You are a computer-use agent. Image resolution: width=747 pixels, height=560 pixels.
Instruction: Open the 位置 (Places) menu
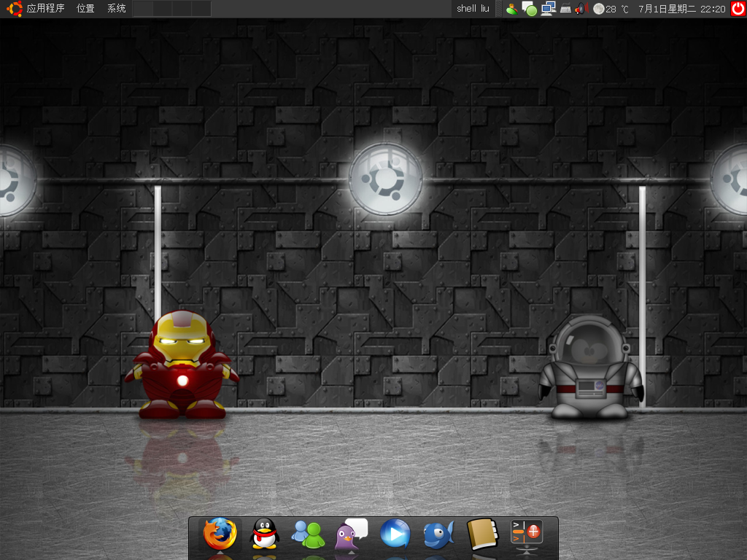[x=85, y=9]
